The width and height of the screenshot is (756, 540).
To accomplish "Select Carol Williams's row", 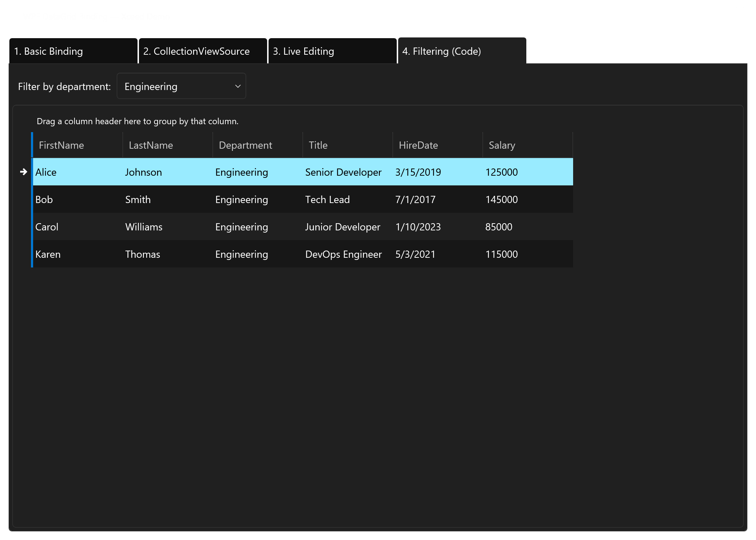I will click(x=144, y=226).
